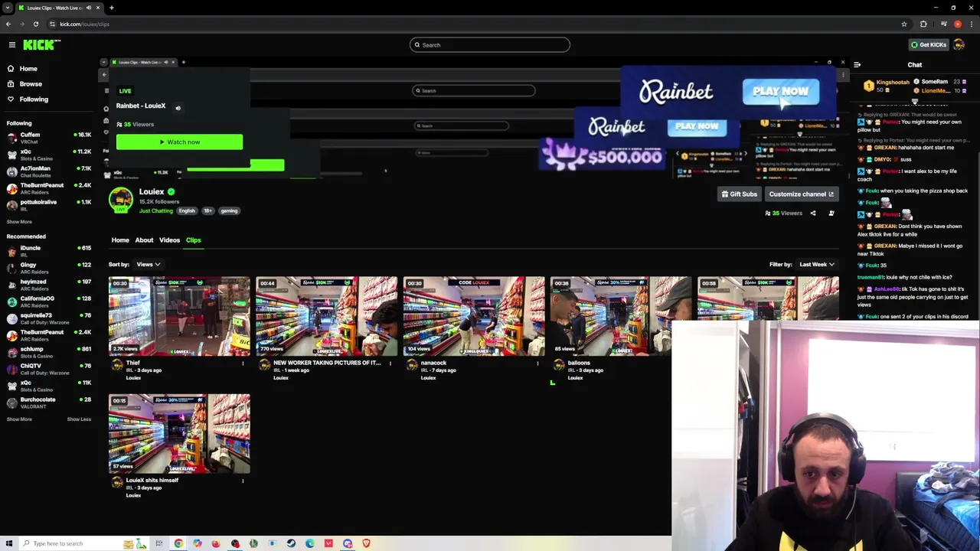Image resolution: width=980 pixels, height=551 pixels.
Task: Click Customize channel button
Action: coord(801,194)
